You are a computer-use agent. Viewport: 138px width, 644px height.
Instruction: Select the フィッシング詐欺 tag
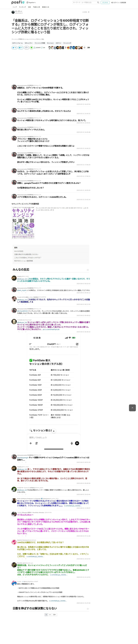pos(40,43)
